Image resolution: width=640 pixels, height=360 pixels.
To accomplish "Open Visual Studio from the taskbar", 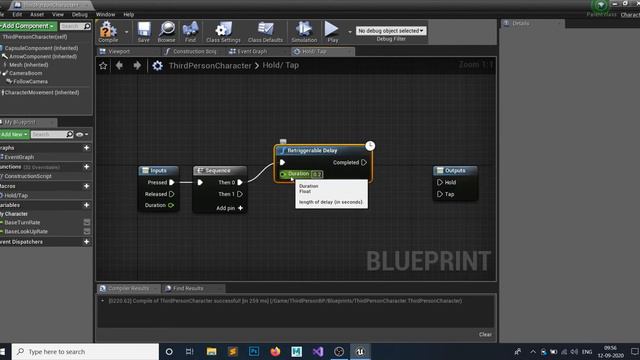I will click(x=318, y=351).
